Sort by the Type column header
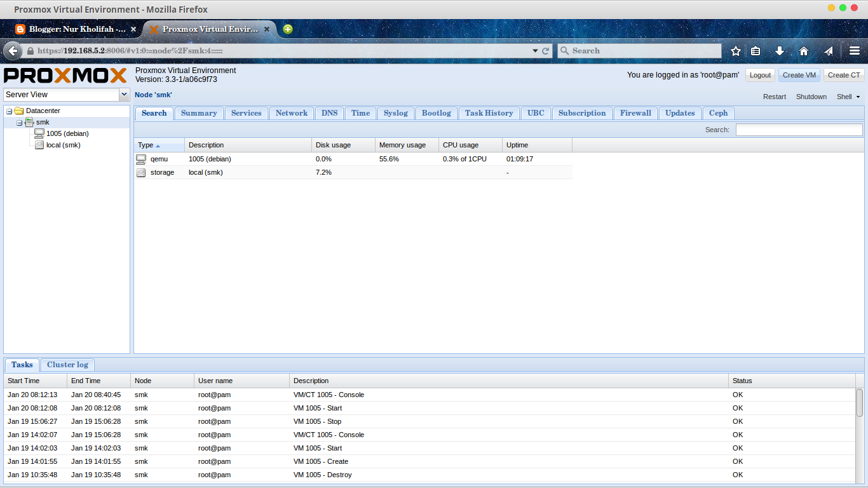868x488 pixels. pos(159,145)
